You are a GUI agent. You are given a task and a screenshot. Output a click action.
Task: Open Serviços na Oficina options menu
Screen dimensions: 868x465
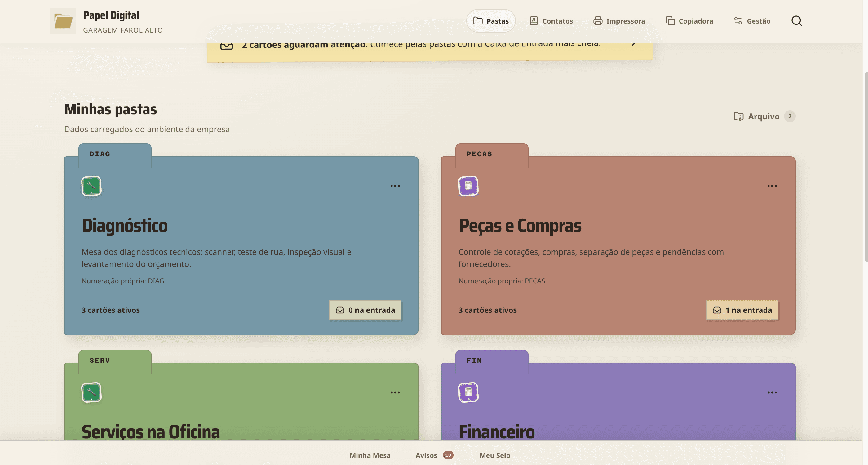coord(395,392)
